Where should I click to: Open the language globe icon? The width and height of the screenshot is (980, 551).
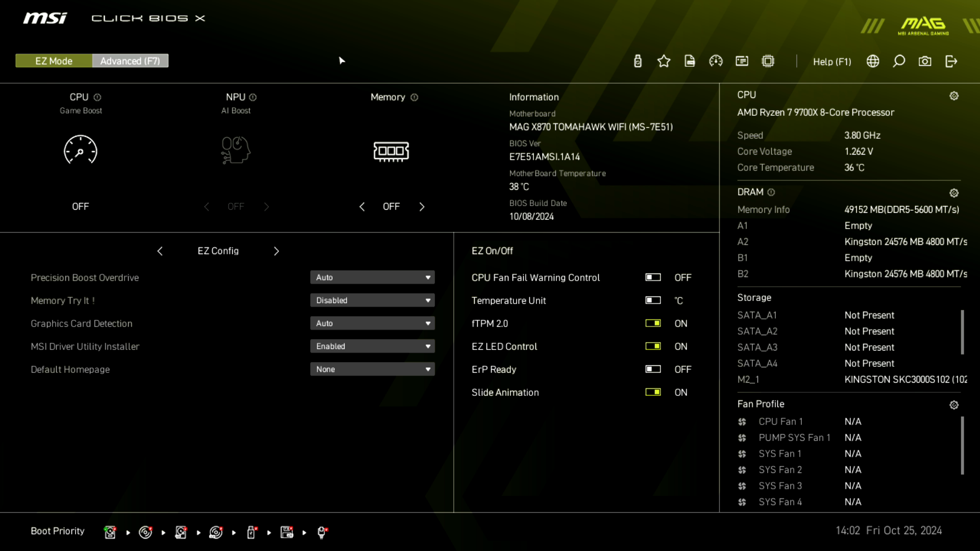pyautogui.click(x=873, y=61)
